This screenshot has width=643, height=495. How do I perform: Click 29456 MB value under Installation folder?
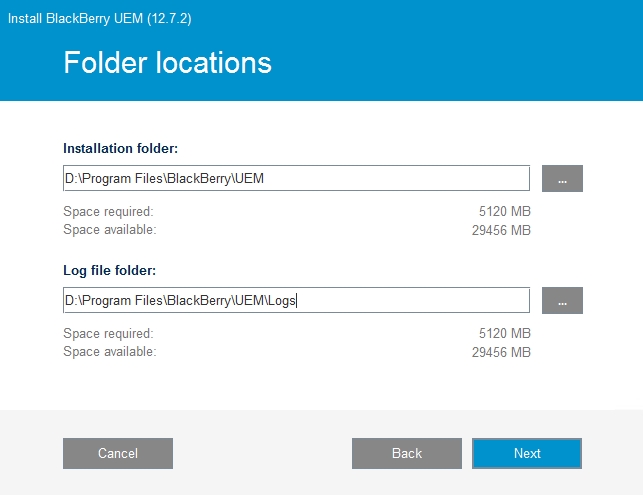pyautogui.click(x=501, y=230)
